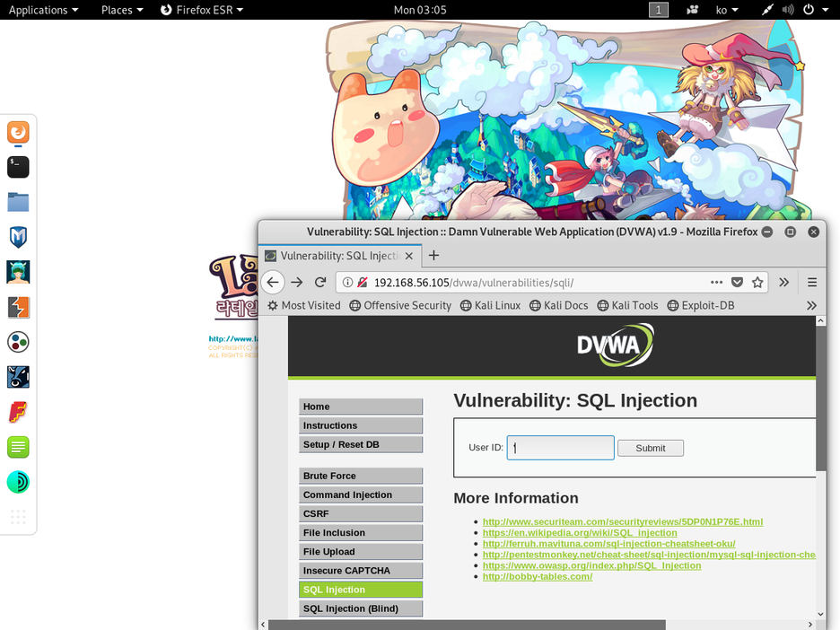
Task: Open Brute Force vulnerability
Action: click(361, 476)
